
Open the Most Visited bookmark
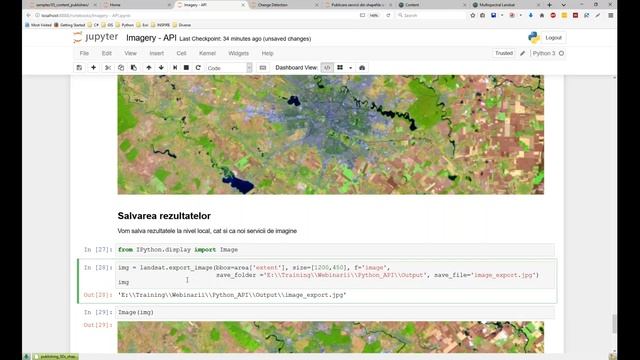point(39,25)
